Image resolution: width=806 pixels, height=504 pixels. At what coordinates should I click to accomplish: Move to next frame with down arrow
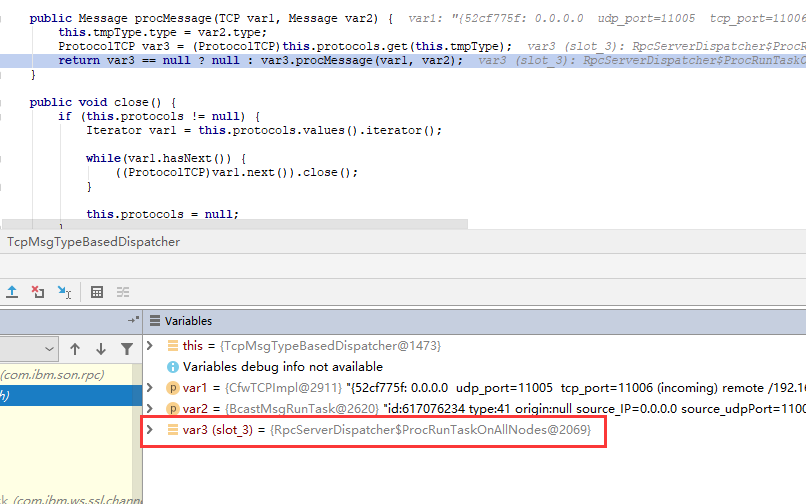101,349
